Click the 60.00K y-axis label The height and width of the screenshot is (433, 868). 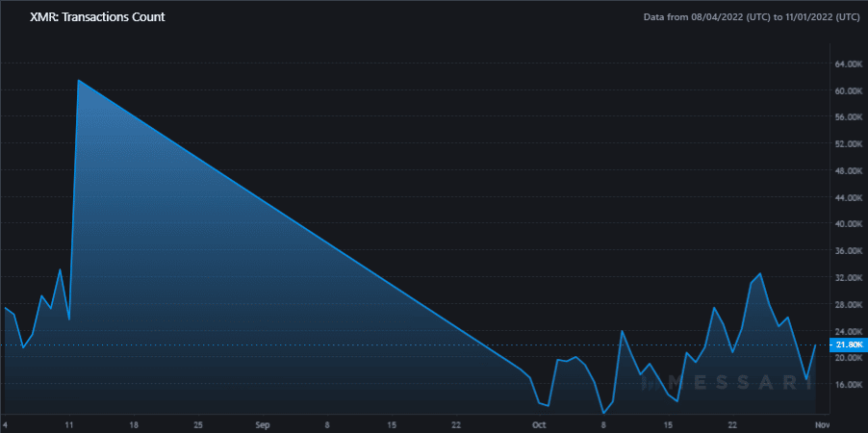coord(848,90)
